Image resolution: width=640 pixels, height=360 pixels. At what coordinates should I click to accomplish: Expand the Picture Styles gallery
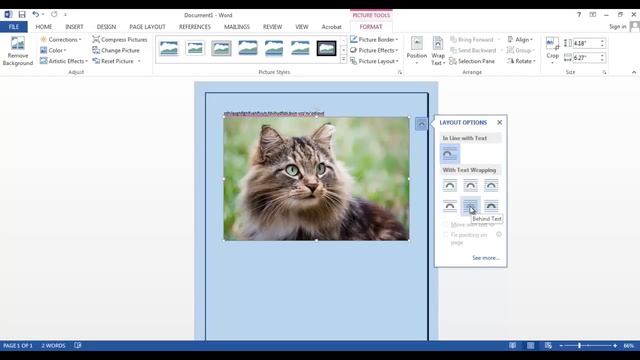343,60
